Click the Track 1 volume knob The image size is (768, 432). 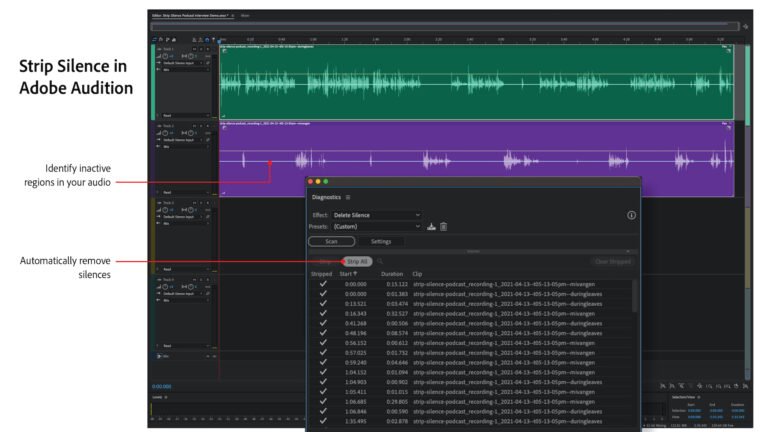[165, 56]
